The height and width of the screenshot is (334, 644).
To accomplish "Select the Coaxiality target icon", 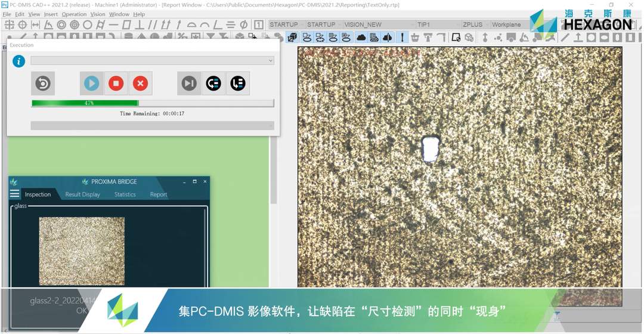I will pyautogui.click(x=75, y=24).
